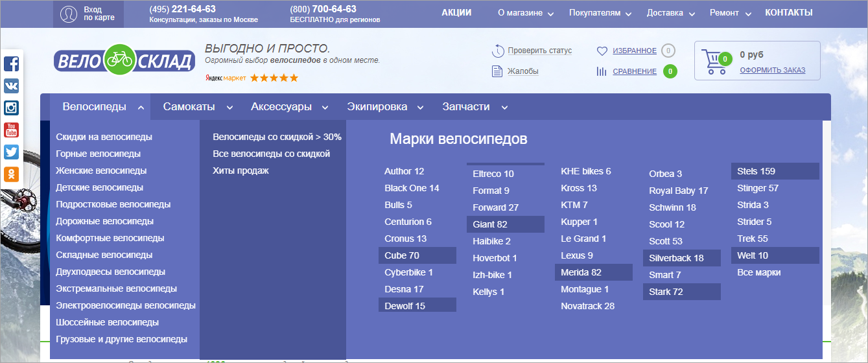Click the comparison bars icon
Image resolution: width=868 pixels, height=363 pixels.
pos(602,71)
